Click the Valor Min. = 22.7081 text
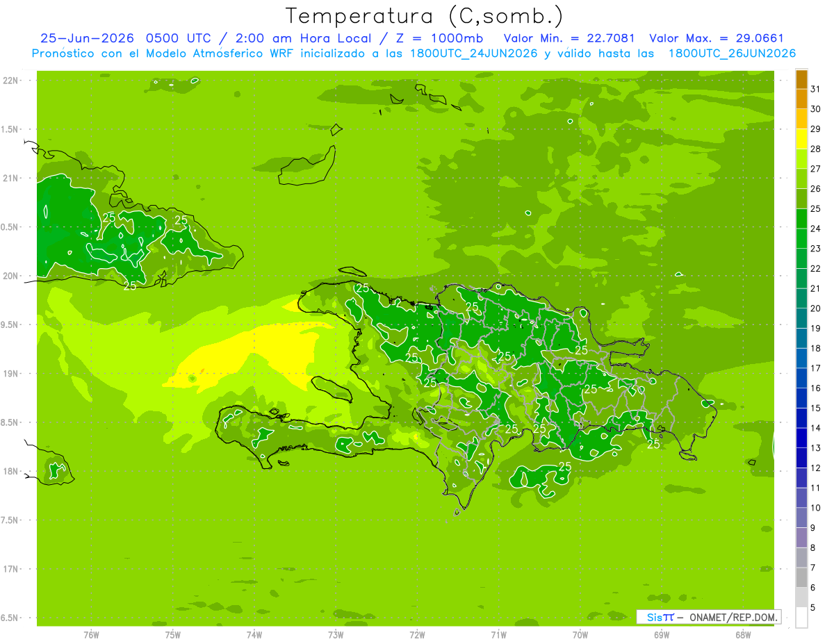Screen dimensions: 834x644 569,38
